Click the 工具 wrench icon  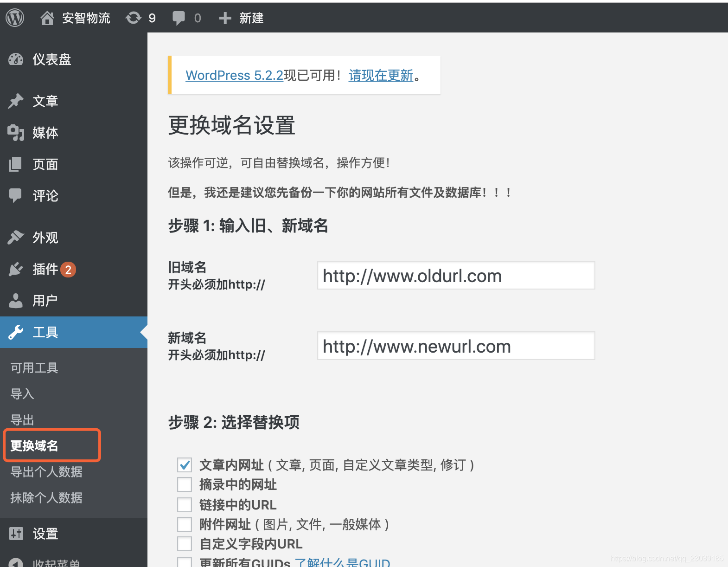(x=16, y=332)
